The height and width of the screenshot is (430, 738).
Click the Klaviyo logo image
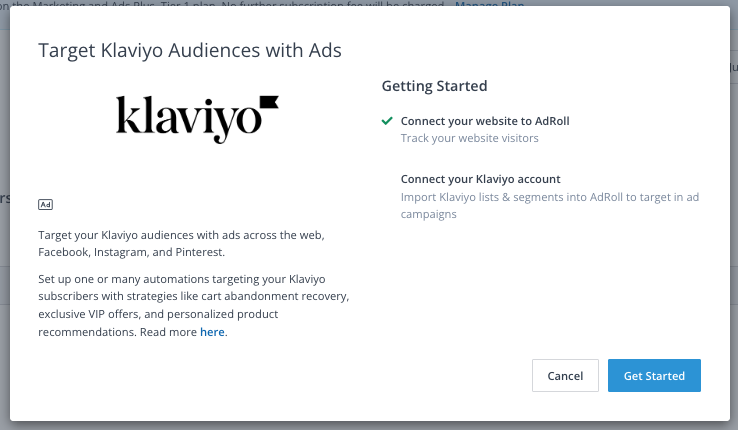coord(197,119)
